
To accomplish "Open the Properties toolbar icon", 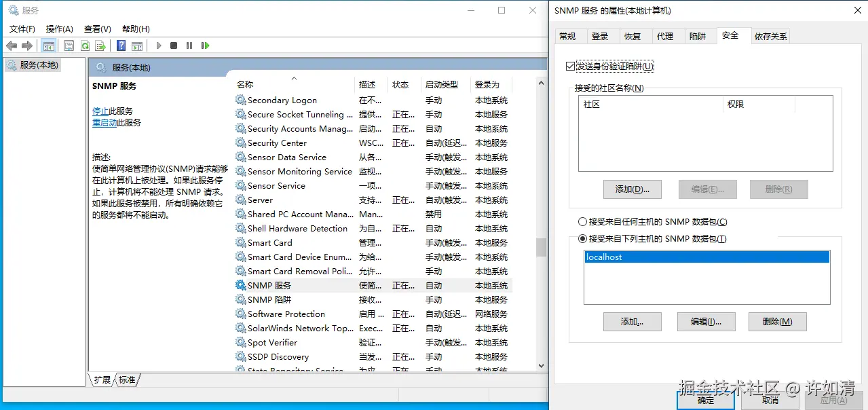I will 69,45.
